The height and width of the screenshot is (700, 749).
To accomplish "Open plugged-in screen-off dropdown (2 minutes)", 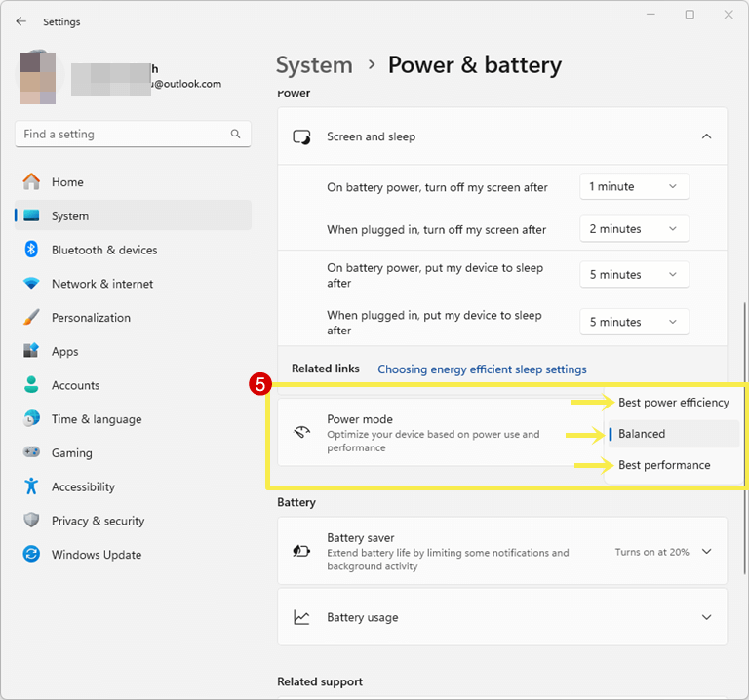I will point(634,229).
